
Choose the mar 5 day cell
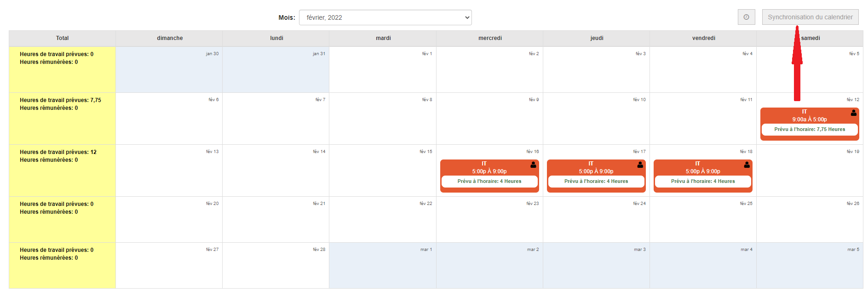click(809, 266)
